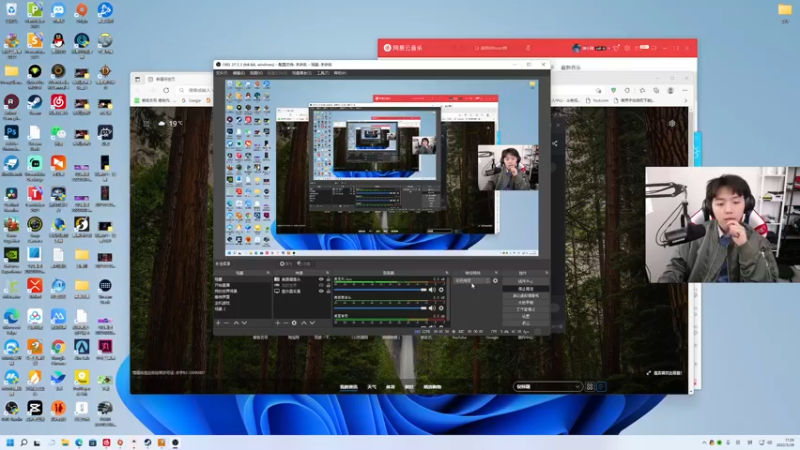
Task: Adjust second audio track volume slider
Action: click(x=380, y=308)
